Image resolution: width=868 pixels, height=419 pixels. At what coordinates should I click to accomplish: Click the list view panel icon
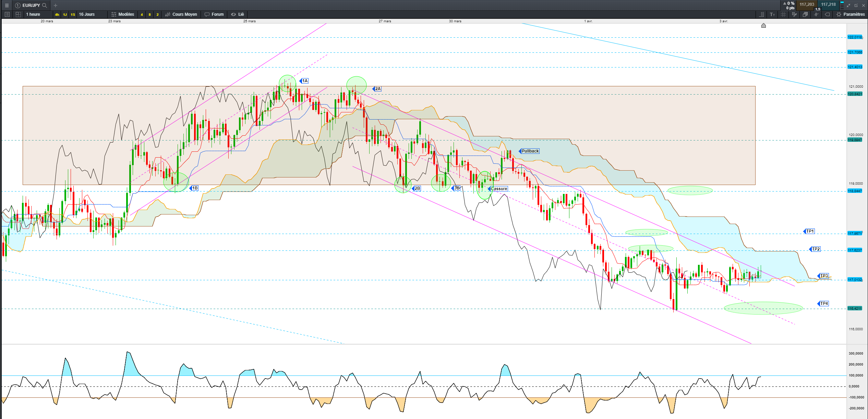(7, 14)
